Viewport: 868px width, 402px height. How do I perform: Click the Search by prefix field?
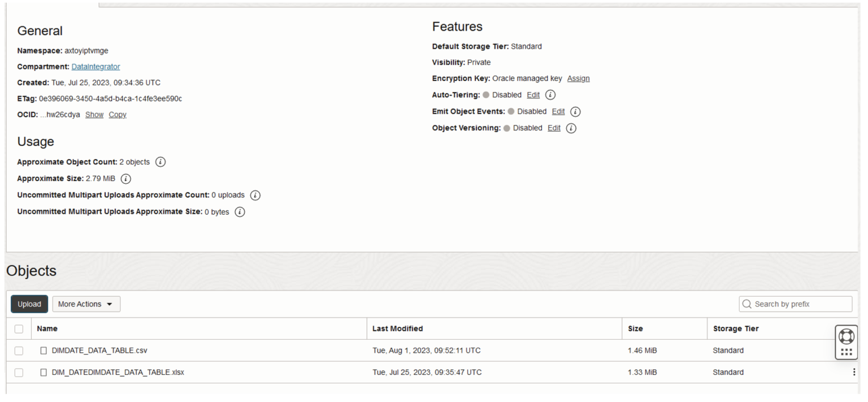click(795, 304)
